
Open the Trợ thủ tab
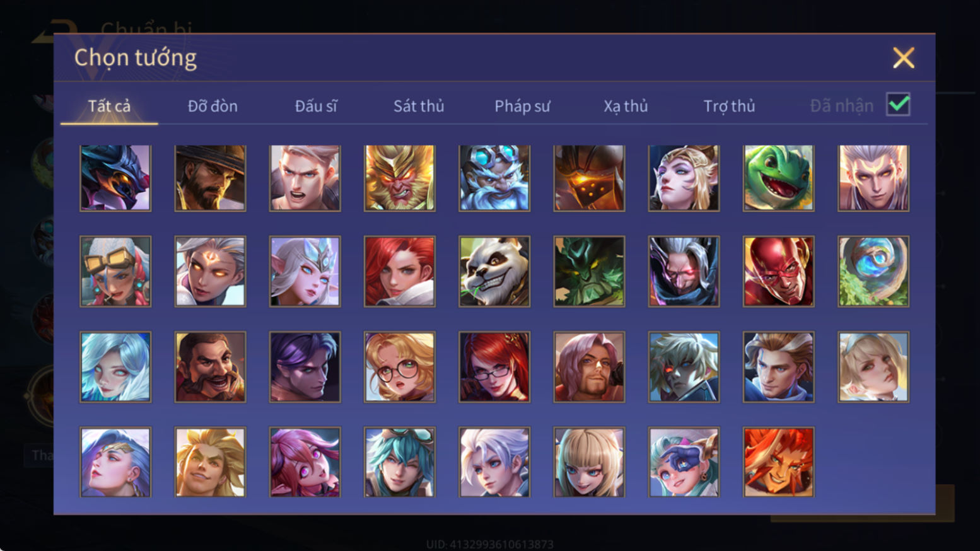[729, 106]
